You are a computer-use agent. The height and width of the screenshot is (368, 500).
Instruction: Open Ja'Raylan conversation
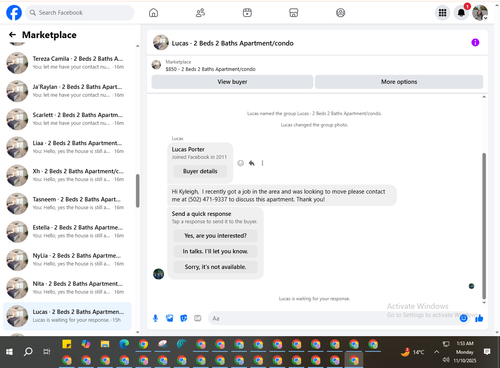pos(67,91)
